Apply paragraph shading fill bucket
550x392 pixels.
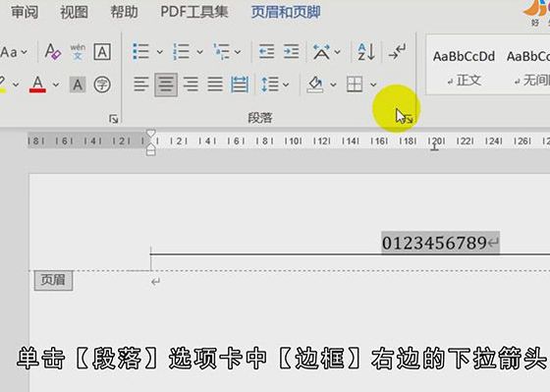(x=315, y=84)
